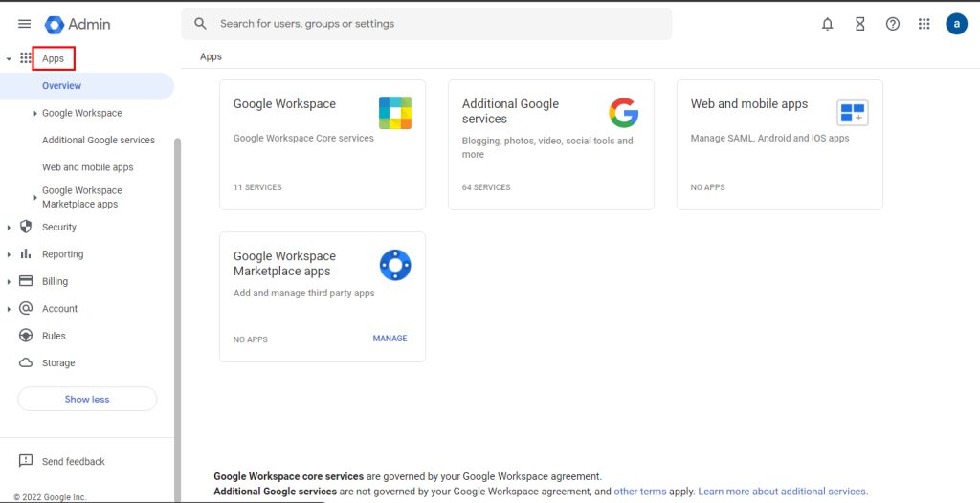Click the Billing credit card icon
The height and width of the screenshot is (503, 980).
coord(26,281)
